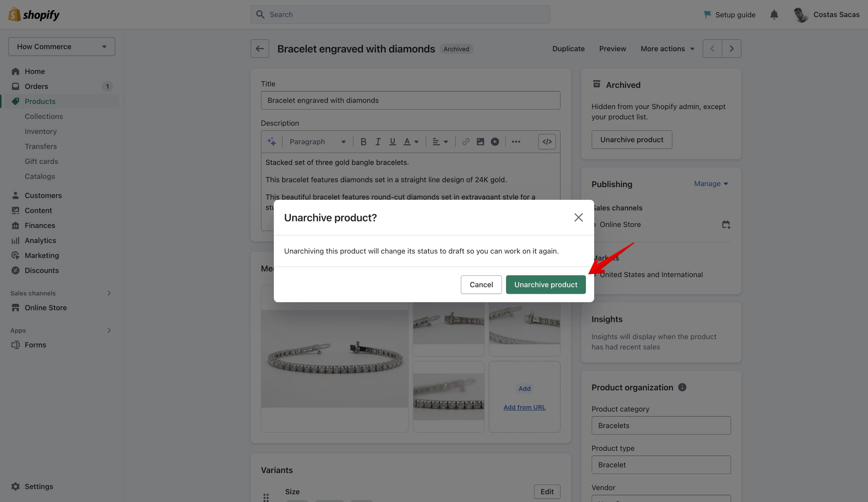Click the Product category field
This screenshot has width=868, height=502.
pyautogui.click(x=661, y=425)
